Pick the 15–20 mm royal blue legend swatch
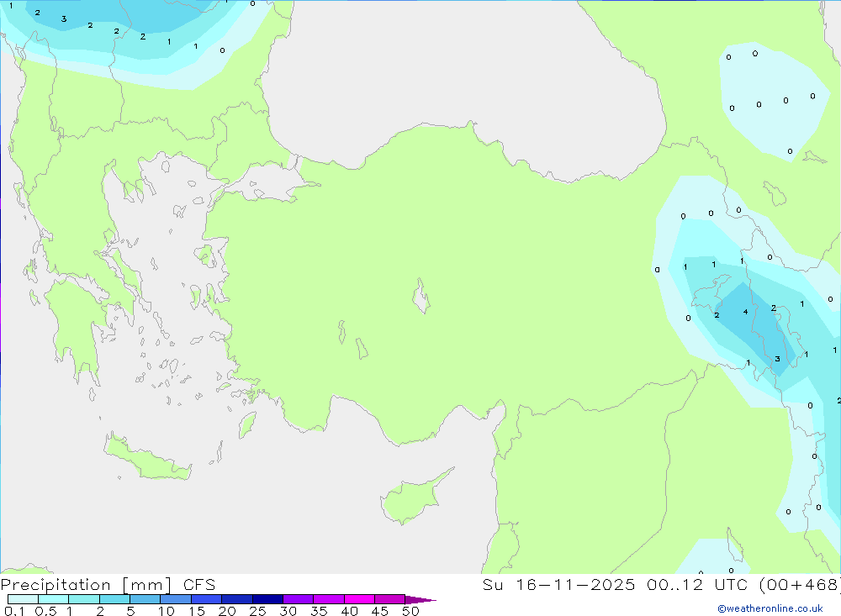The height and width of the screenshot is (616, 841). [x=207, y=599]
